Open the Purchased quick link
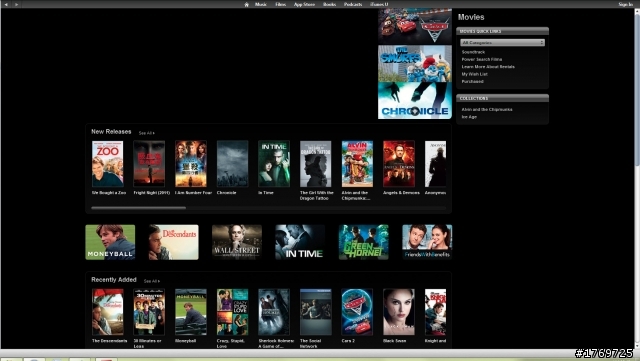640x361 pixels. tap(473, 82)
